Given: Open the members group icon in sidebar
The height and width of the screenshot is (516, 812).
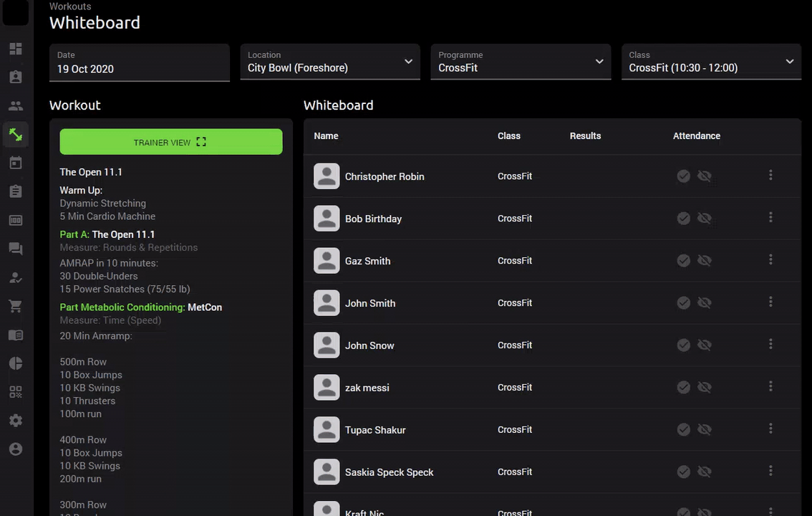Looking at the screenshot, I should click(16, 106).
